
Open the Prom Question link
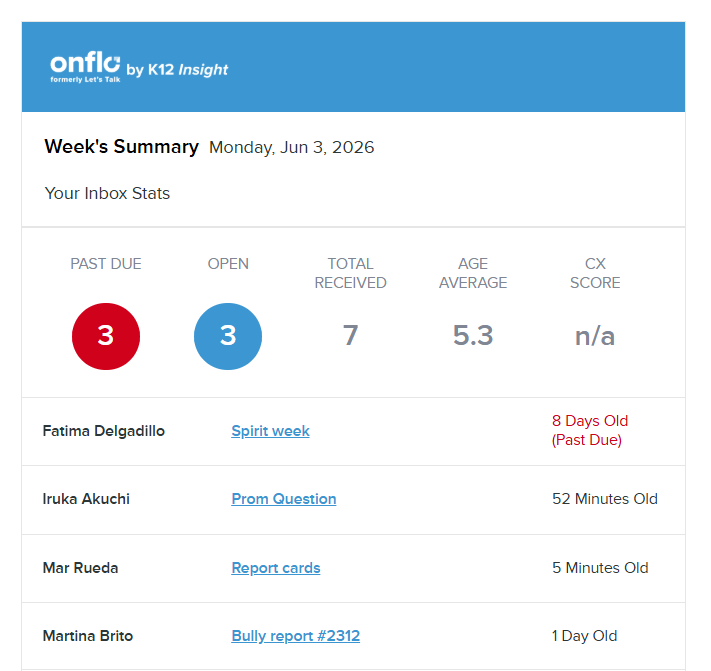click(283, 499)
